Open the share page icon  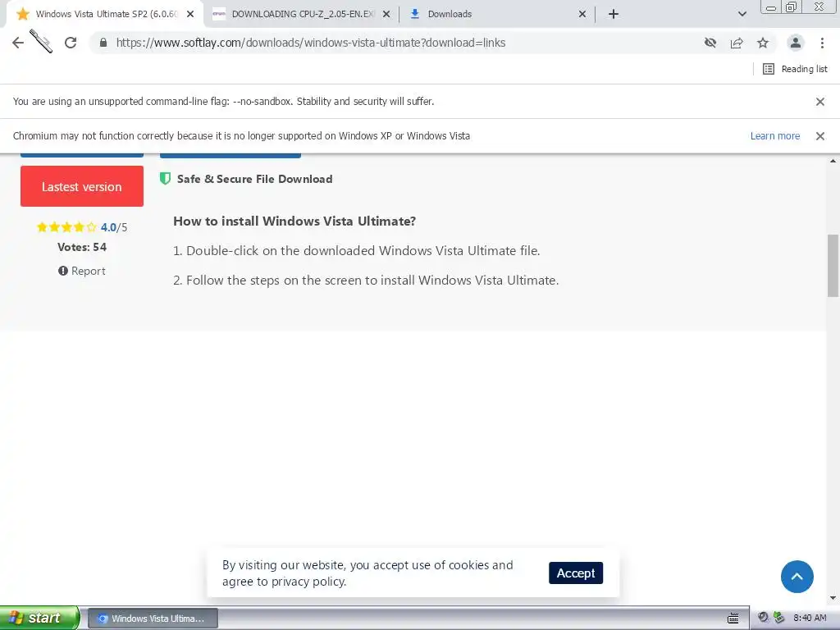[x=737, y=43]
